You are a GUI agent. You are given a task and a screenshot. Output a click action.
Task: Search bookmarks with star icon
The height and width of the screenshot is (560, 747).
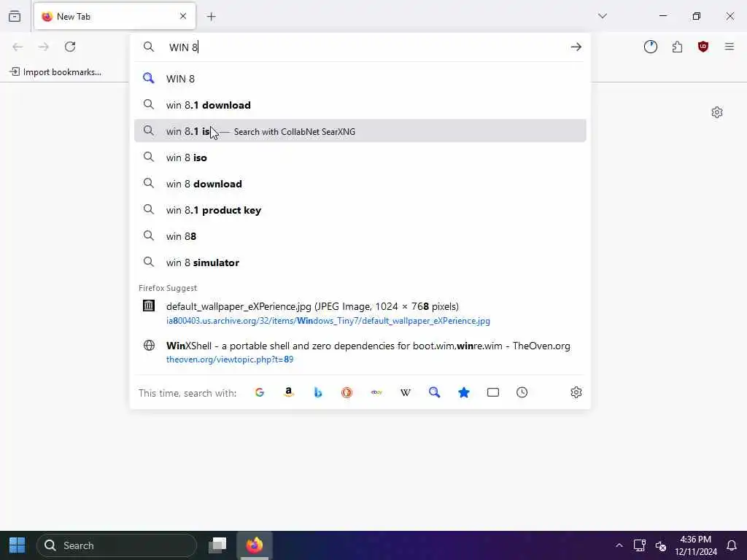[463, 392]
